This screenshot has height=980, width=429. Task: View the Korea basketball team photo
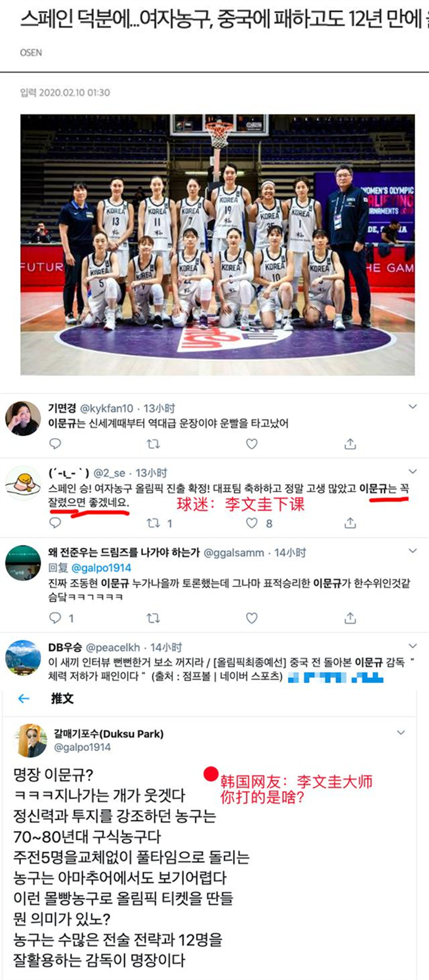(x=217, y=245)
